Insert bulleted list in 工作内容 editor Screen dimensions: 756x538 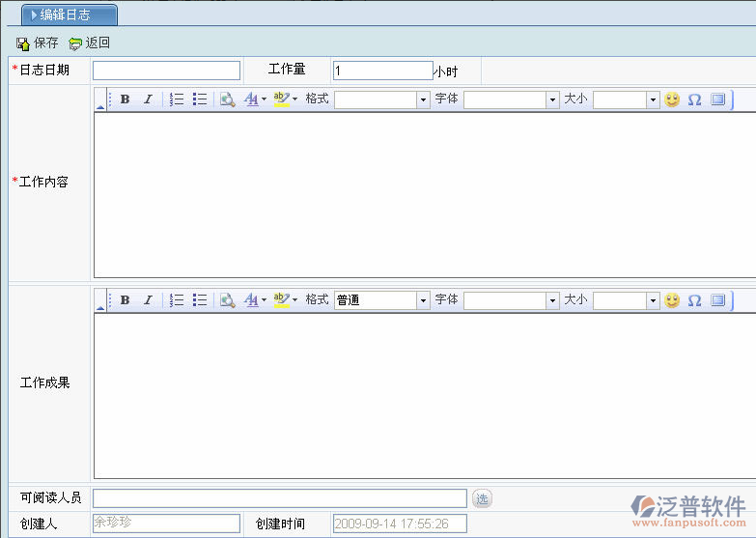coord(200,99)
